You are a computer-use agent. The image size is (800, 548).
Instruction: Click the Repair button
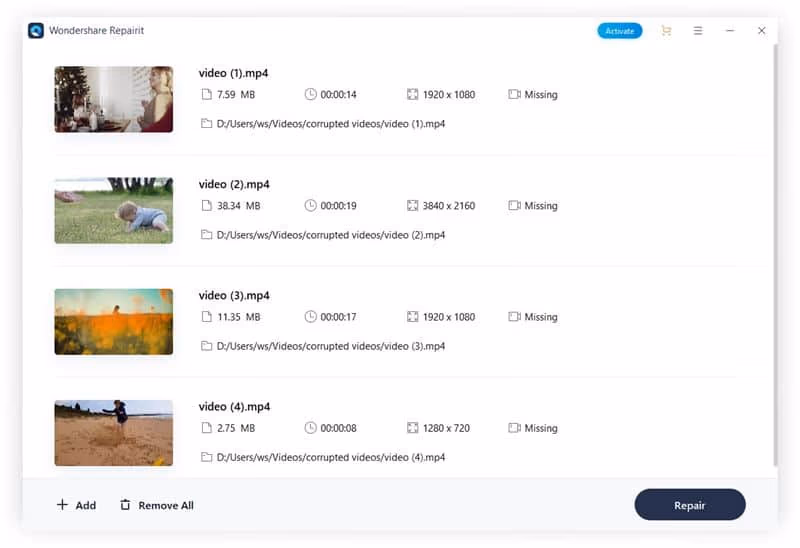[x=689, y=505]
